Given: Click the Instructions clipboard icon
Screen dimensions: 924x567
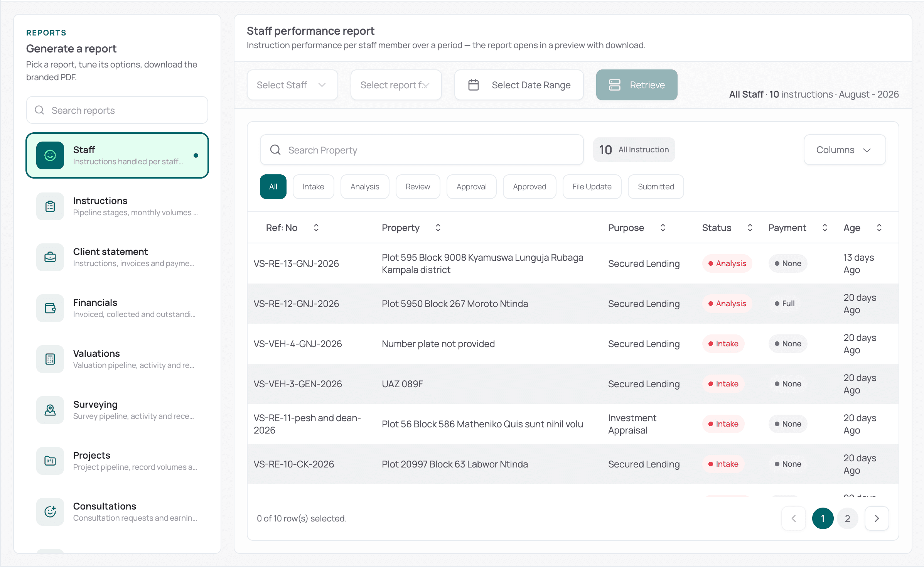Looking at the screenshot, I should pyautogui.click(x=50, y=206).
